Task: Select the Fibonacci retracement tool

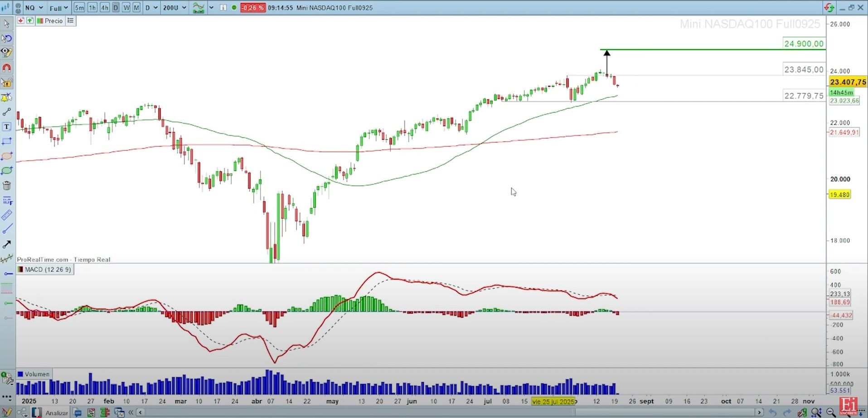Action: pos(7,200)
